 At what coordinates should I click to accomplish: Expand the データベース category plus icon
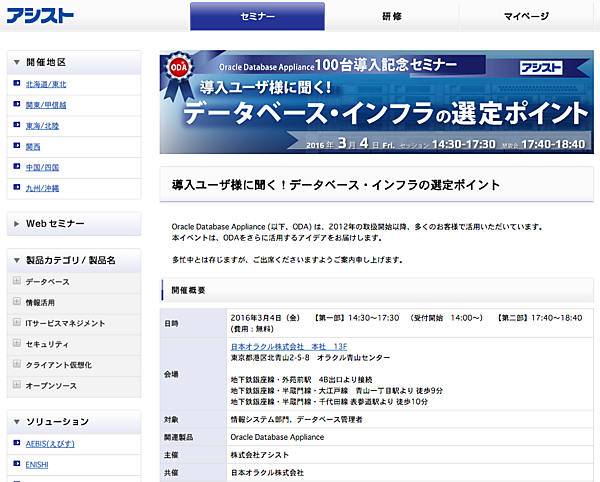(x=16, y=281)
